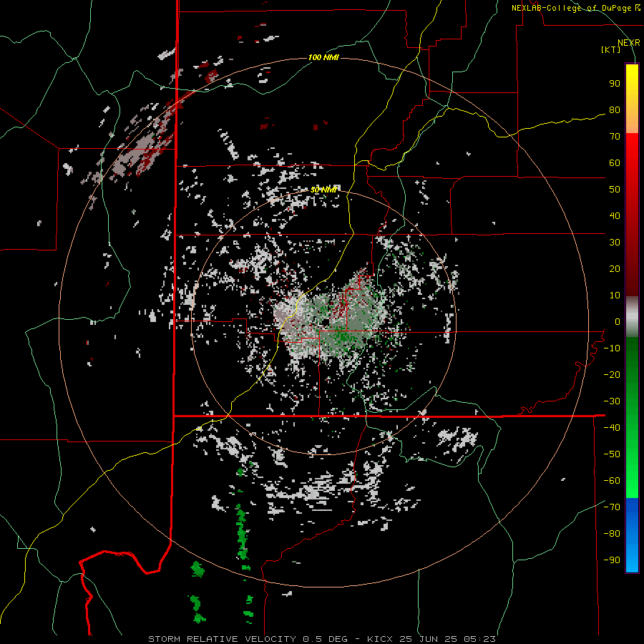
Task: Click the 60 value on the velocity scale
Action: coord(615,163)
